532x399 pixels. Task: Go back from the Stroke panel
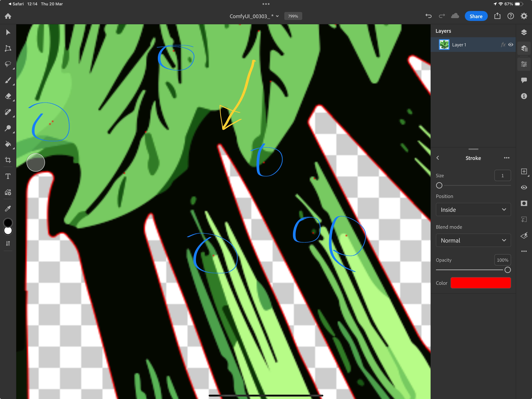[438, 158]
